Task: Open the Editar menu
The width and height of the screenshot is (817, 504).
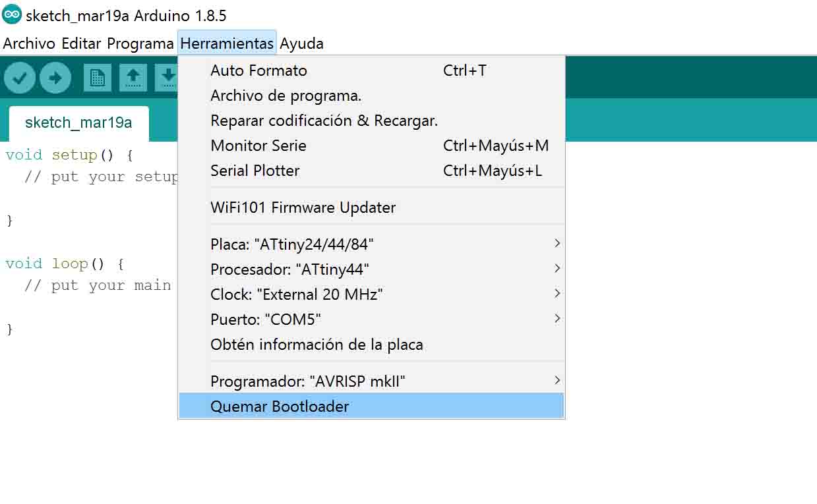Action: (x=81, y=43)
